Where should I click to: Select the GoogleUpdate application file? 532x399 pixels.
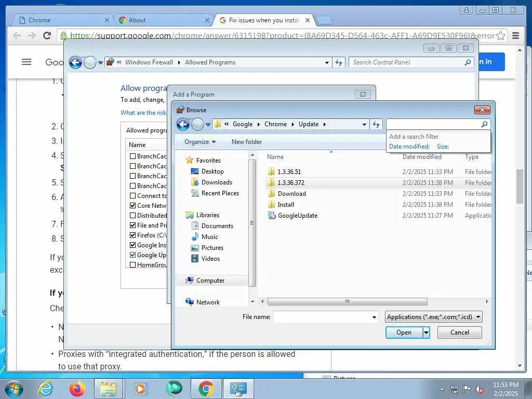(x=298, y=216)
